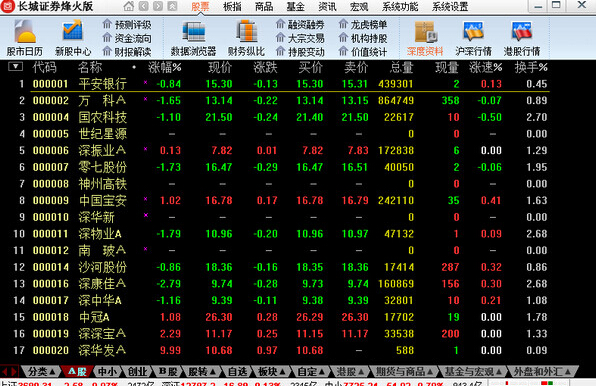Open the 新股中心 icon
This screenshot has height=386, width=596.
(73, 38)
